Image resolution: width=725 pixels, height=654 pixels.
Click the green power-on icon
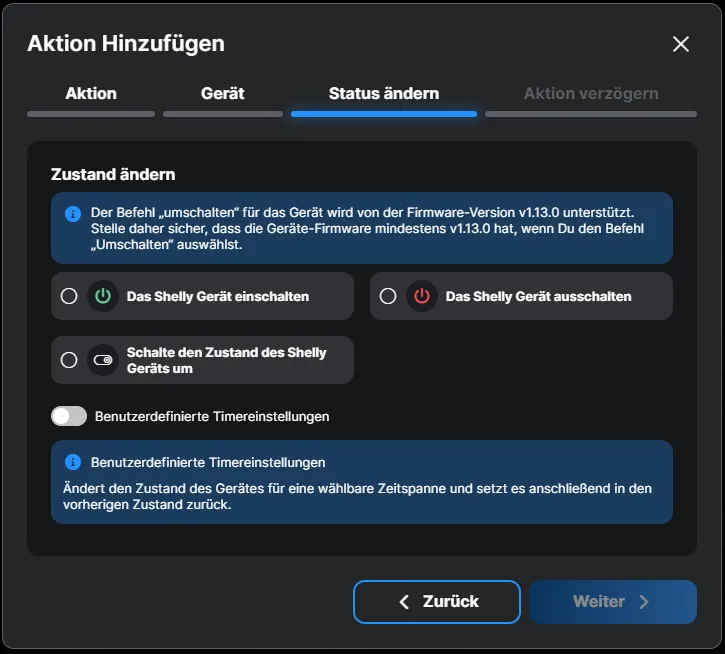pos(103,296)
